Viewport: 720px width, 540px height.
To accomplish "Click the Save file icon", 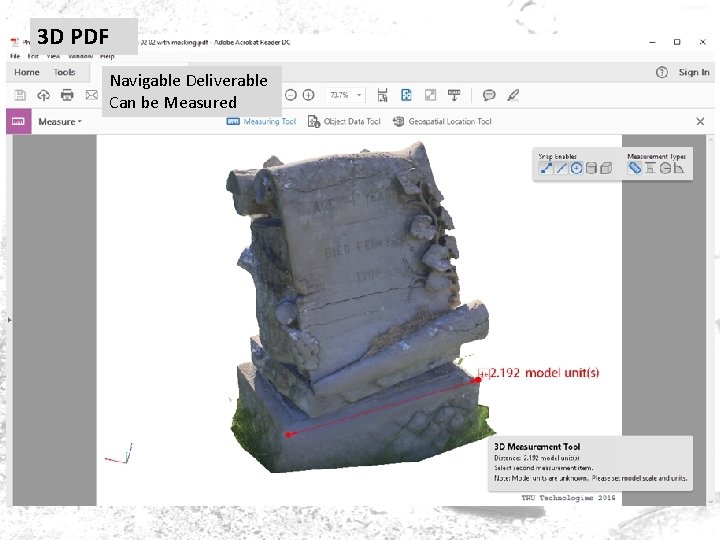I will click(x=20, y=95).
